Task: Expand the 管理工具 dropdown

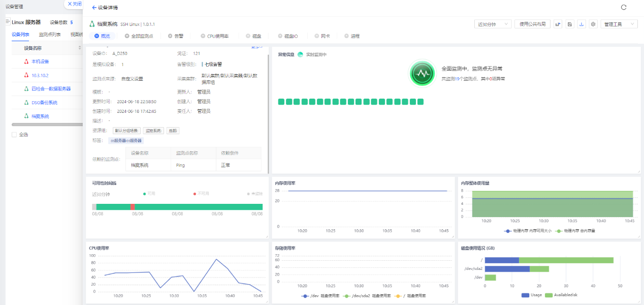Action: (x=619, y=24)
